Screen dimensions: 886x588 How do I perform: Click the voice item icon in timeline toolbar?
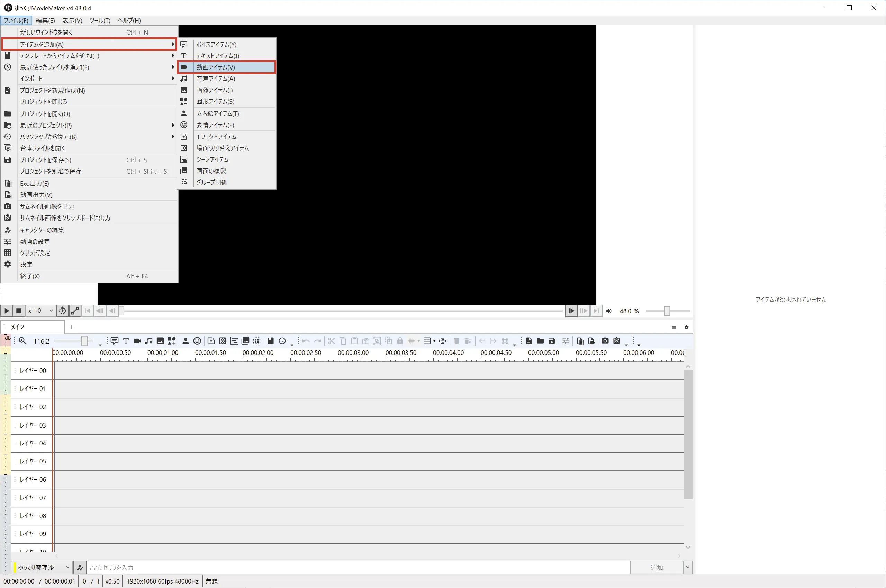tap(115, 341)
